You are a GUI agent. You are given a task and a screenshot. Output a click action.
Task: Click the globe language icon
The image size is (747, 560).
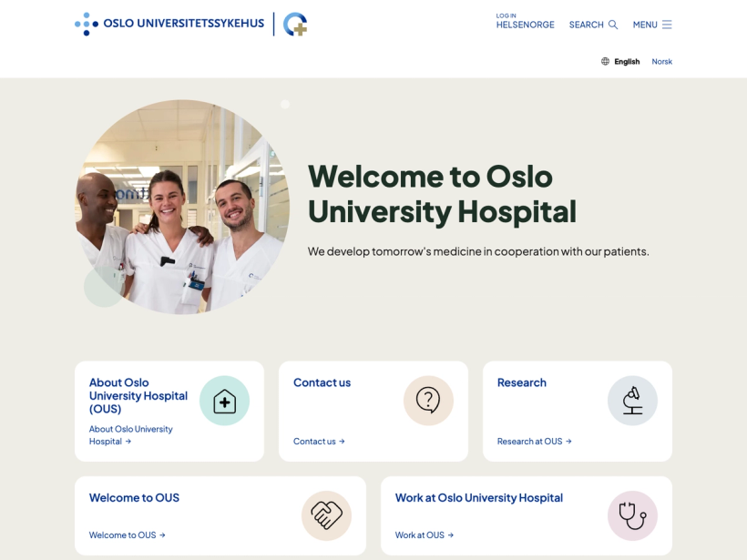click(x=605, y=61)
